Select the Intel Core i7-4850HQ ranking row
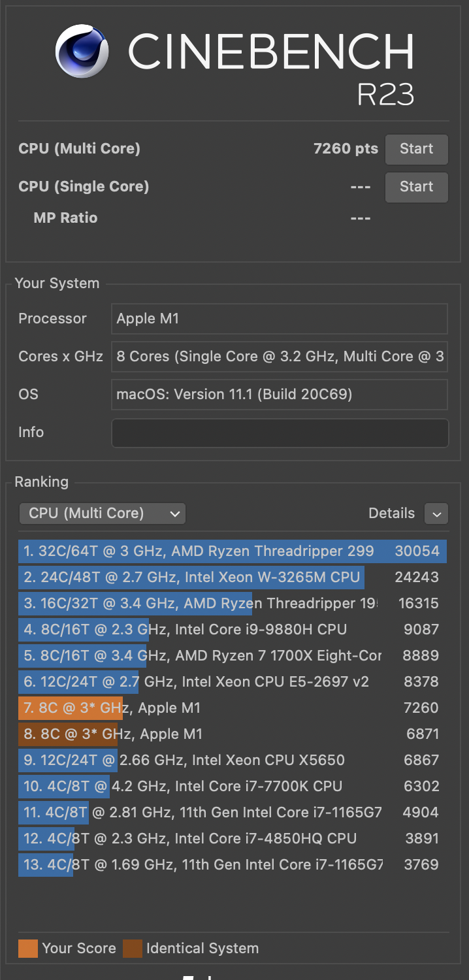 point(233,838)
